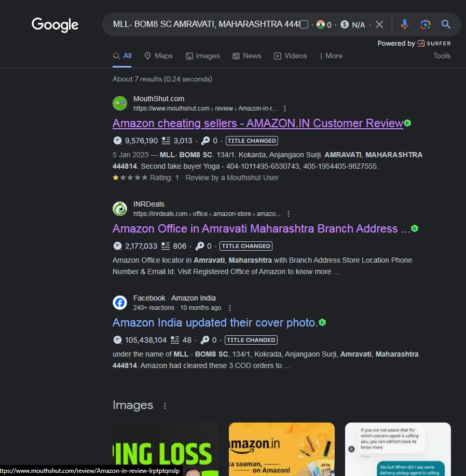
Task: Click keyword icon in MouthShut result stats
Action: [205, 141]
